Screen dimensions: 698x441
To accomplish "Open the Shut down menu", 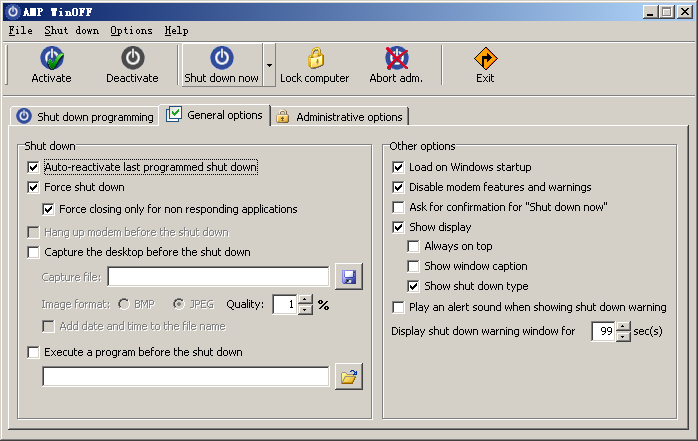I will pyautogui.click(x=72, y=31).
